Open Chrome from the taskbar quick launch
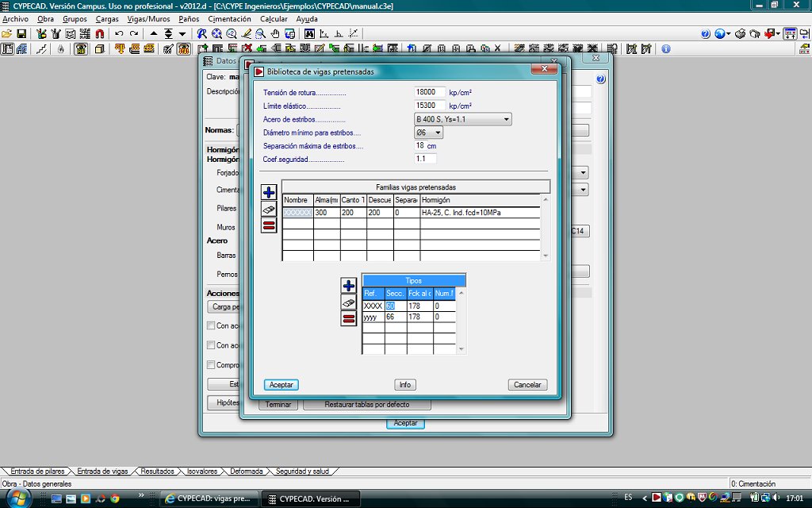 115,498
